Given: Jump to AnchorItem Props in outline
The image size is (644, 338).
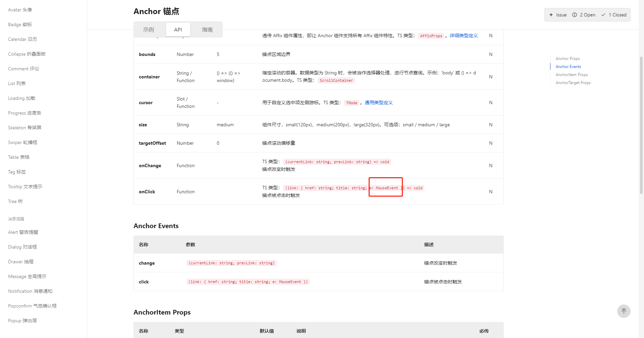Looking at the screenshot, I should (572, 75).
